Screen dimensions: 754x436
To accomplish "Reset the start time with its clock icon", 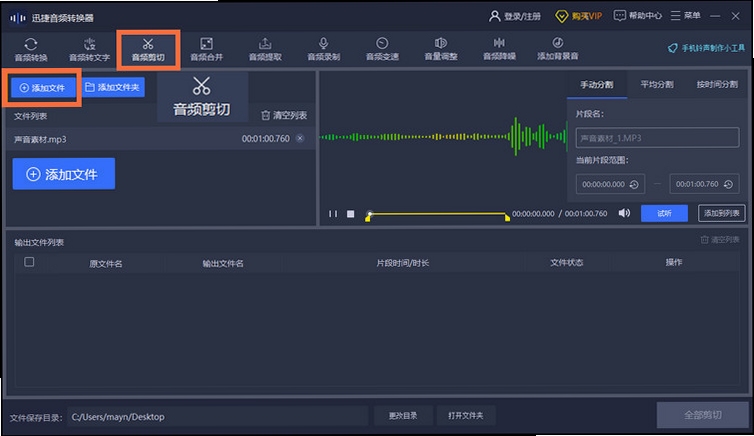I will point(634,185).
